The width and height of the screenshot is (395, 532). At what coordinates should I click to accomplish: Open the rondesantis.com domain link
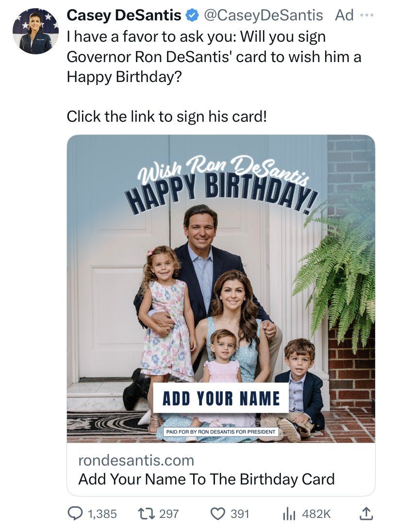coord(136,460)
